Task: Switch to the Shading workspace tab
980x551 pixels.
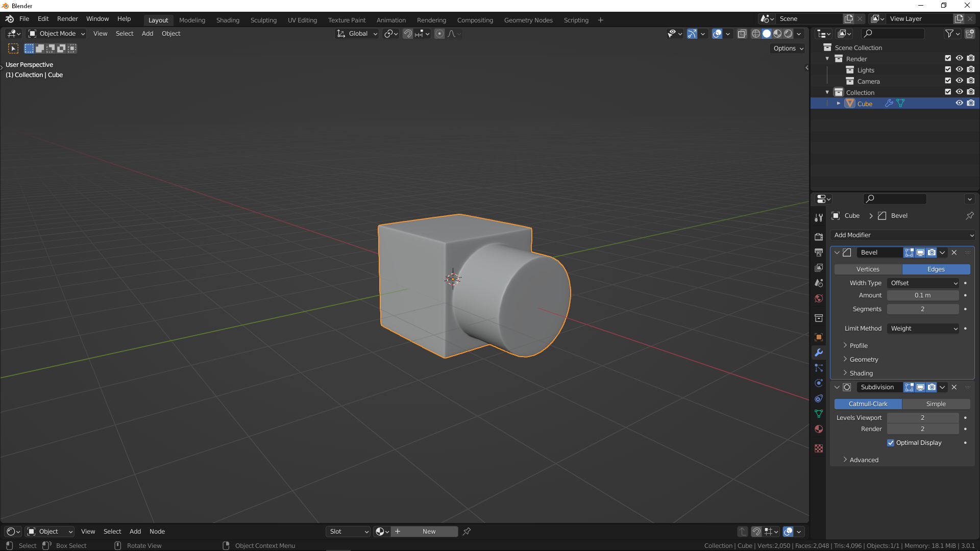Action: coord(228,20)
